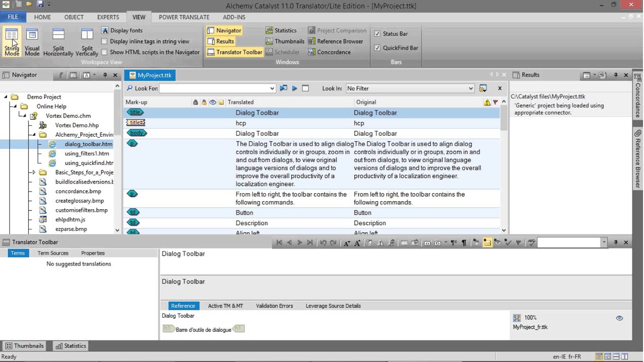Collapse the Alchemy_Project_Envir folder
644x362 pixels.
pyautogui.click(x=34, y=135)
